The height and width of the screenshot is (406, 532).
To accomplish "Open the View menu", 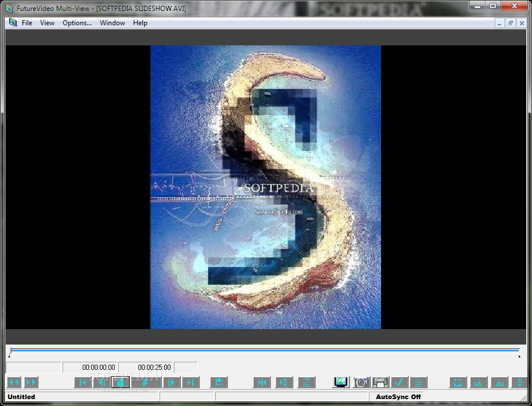I will pos(47,23).
